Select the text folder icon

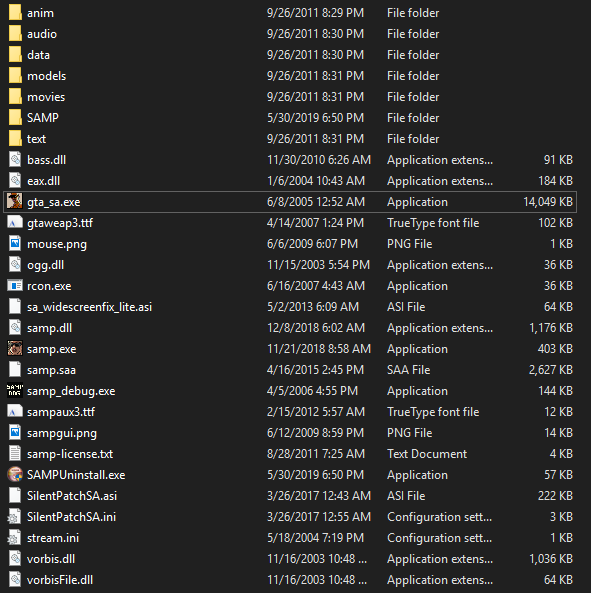[15, 138]
